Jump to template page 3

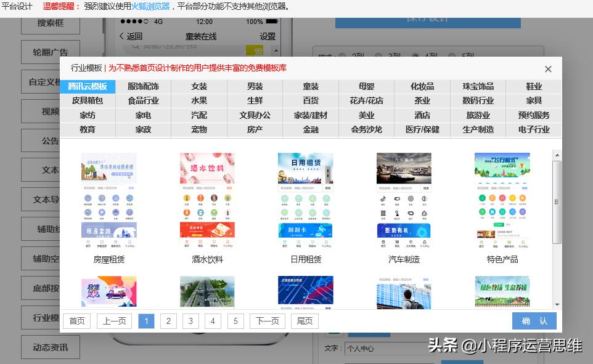pos(190,321)
